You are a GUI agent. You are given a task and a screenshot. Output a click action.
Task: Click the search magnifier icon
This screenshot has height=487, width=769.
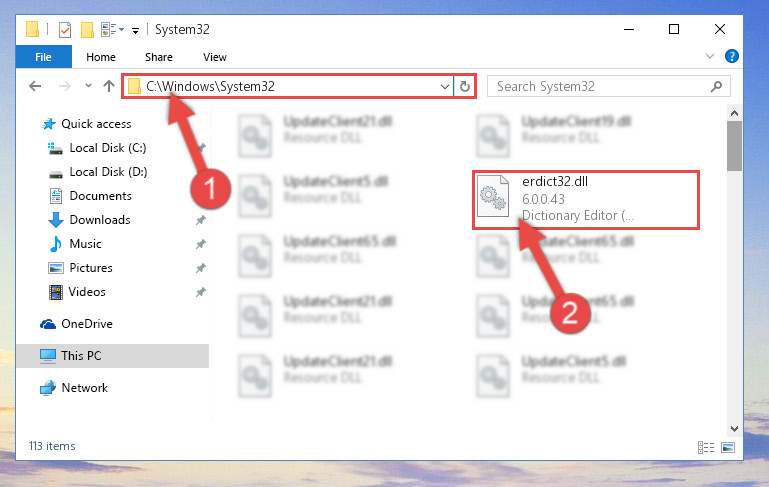coord(716,87)
